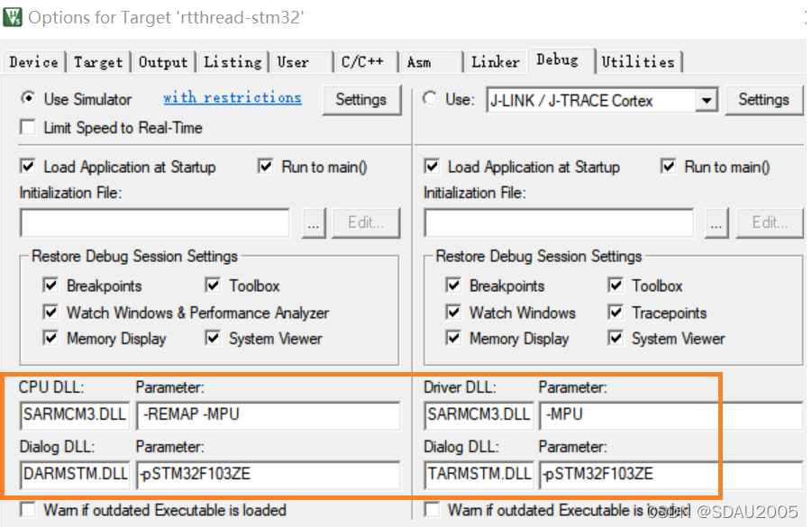Click the with restrictions link
The width and height of the screenshot is (812, 527).
point(233,99)
